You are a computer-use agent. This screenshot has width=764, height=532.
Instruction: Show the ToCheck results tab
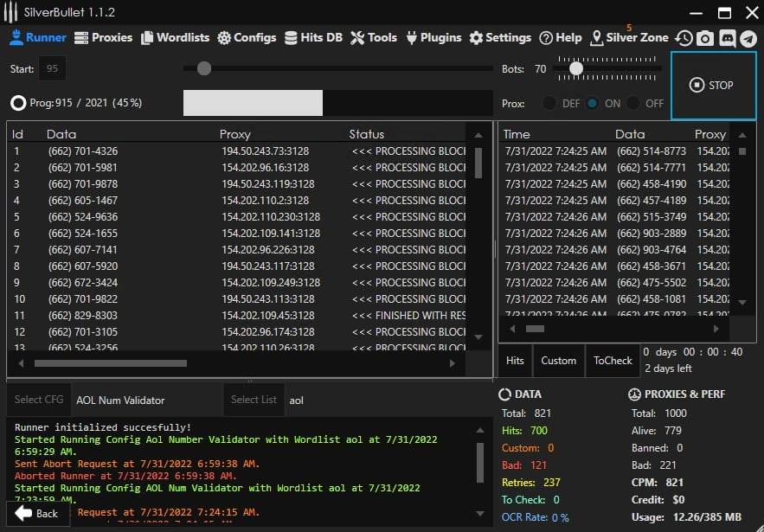point(613,361)
